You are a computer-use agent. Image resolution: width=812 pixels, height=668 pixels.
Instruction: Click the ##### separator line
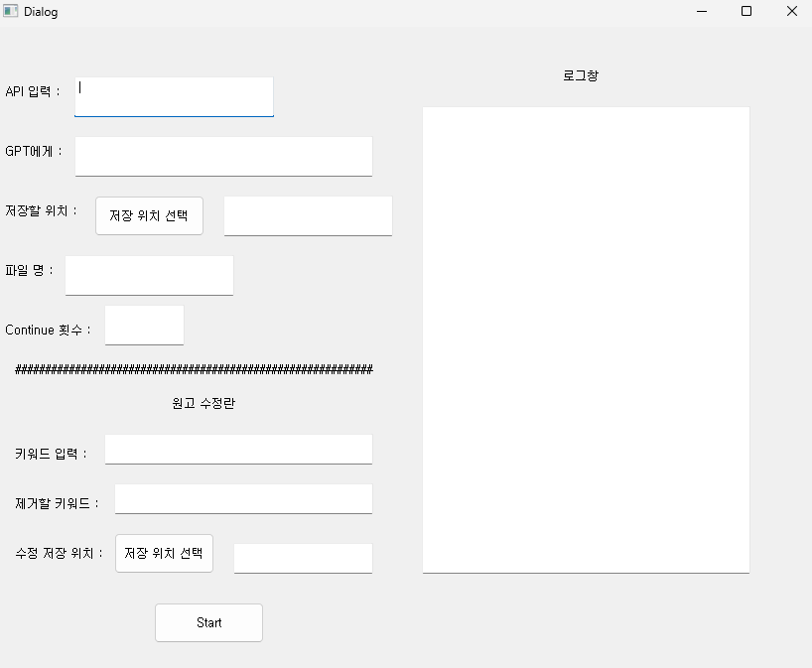(x=194, y=369)
